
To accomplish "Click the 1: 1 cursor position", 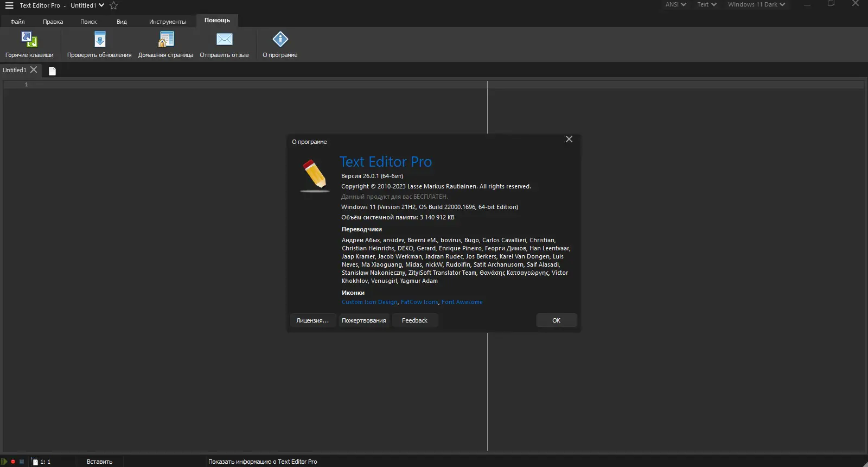I will [x=46, y=462].
